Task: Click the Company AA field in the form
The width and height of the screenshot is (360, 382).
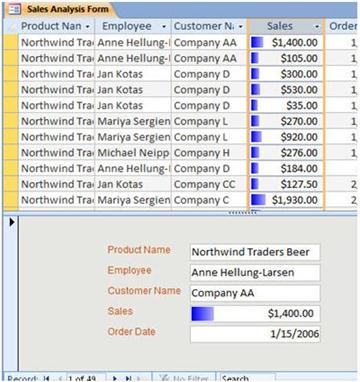Action: click(x=255, y=293)
